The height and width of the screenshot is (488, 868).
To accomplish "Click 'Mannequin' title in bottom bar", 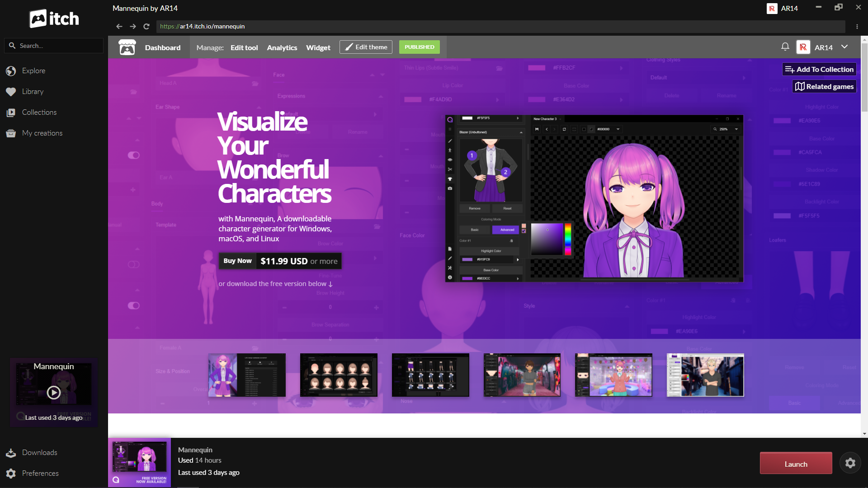I will click(195, 450).
